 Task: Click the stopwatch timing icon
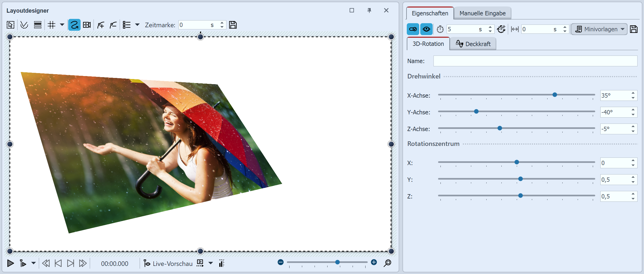click(x=440, y=29)
